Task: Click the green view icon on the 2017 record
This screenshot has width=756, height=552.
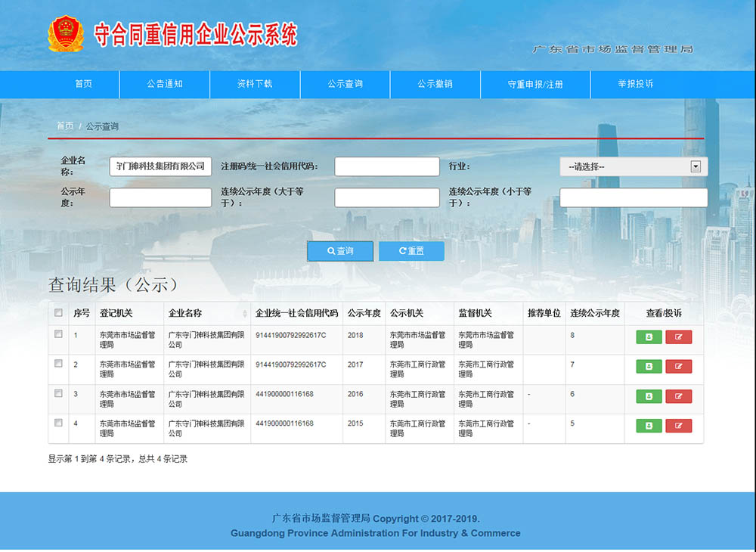Action: pos(648,367)
